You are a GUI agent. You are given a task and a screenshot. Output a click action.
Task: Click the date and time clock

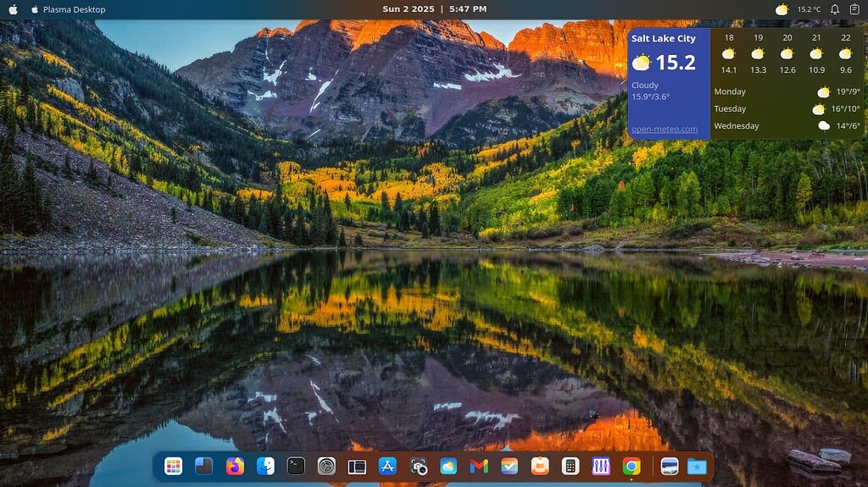click(434, 9)
